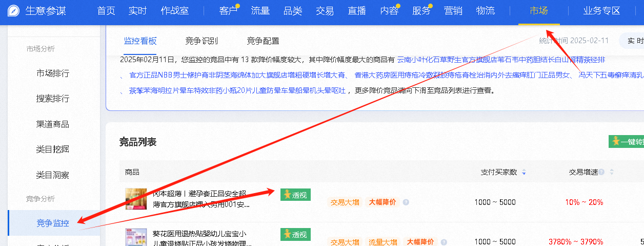Open the 冯天下五毒癣痒清乳 product link
The height and width of the screenshot is (246, 644).
pos(611,75)
